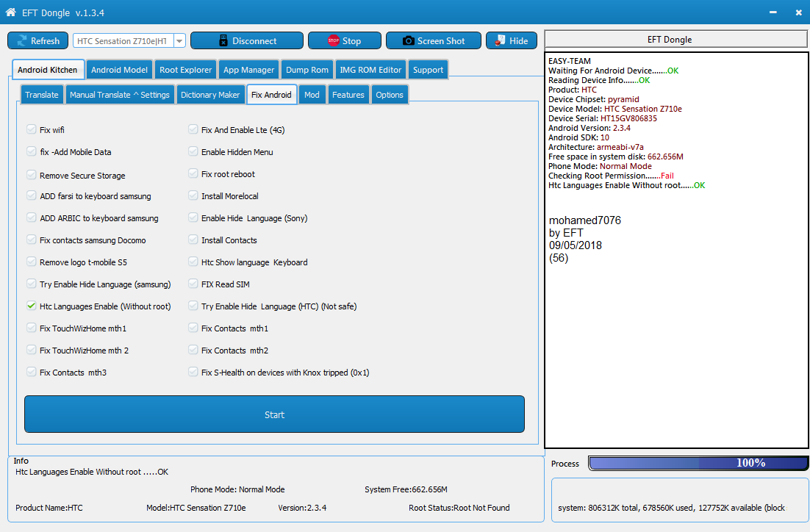
Task: Click the Hide button icon
Action: (500, 40)
